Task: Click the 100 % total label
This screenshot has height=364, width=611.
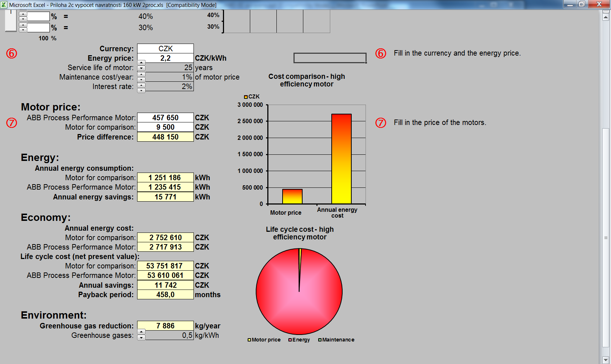Action: 48,38
